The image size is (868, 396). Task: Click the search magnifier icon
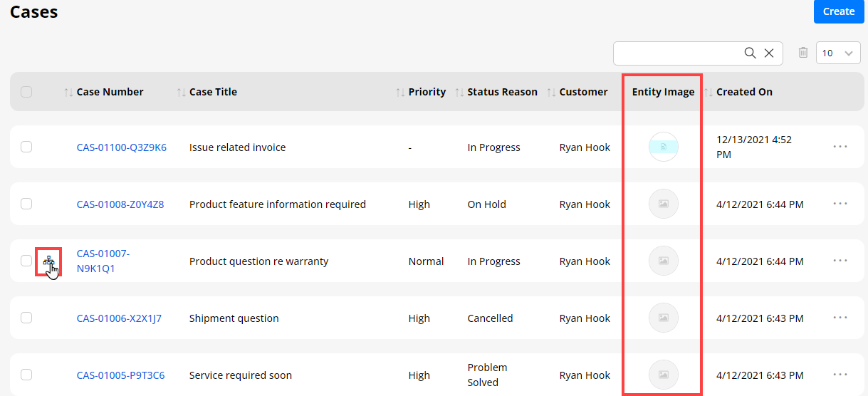pyautogui.click(x=750, y=53)
